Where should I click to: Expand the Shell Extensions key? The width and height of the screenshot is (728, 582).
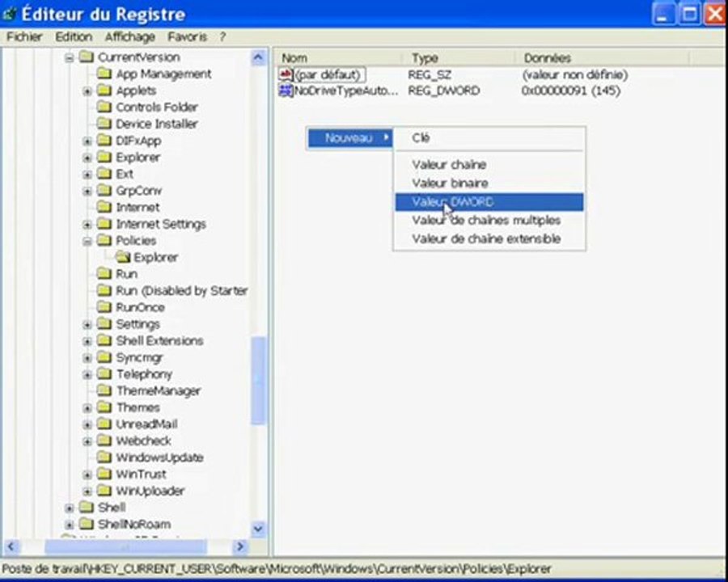point(87,342)
